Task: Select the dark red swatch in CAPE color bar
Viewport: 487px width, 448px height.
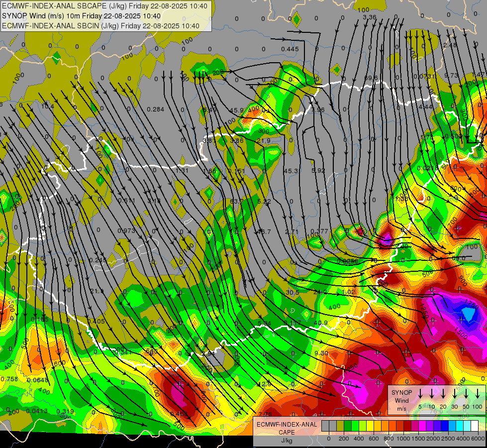Action: click(x=407, y=426)
